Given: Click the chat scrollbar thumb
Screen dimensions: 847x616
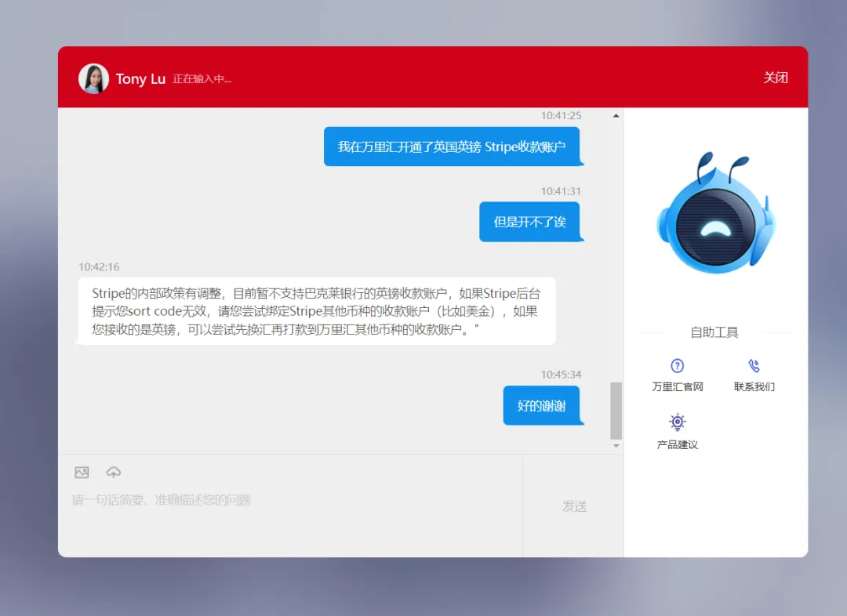Looking at the screenshot, I should coord(616,411).
